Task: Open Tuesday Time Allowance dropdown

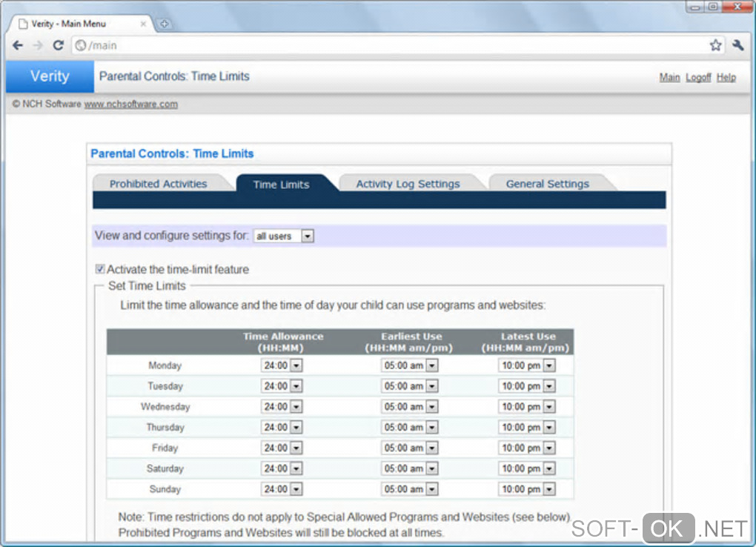Action: coord(282,386)
